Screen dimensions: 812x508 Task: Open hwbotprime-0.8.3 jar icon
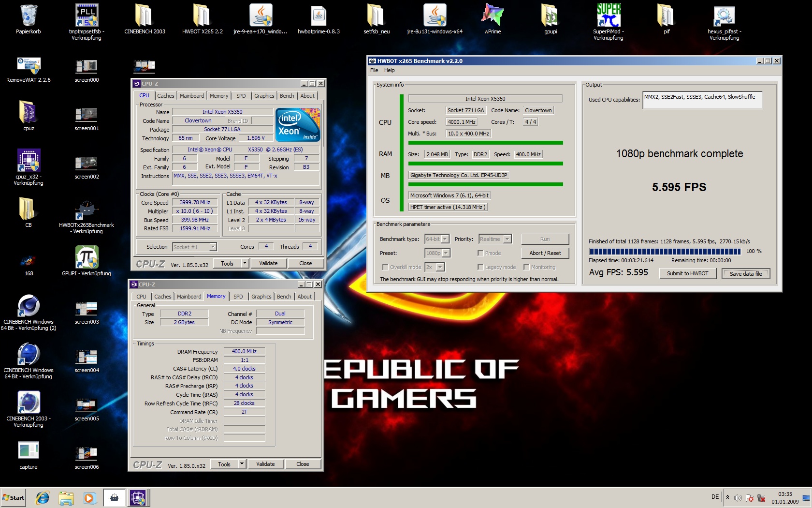point(319,15)
